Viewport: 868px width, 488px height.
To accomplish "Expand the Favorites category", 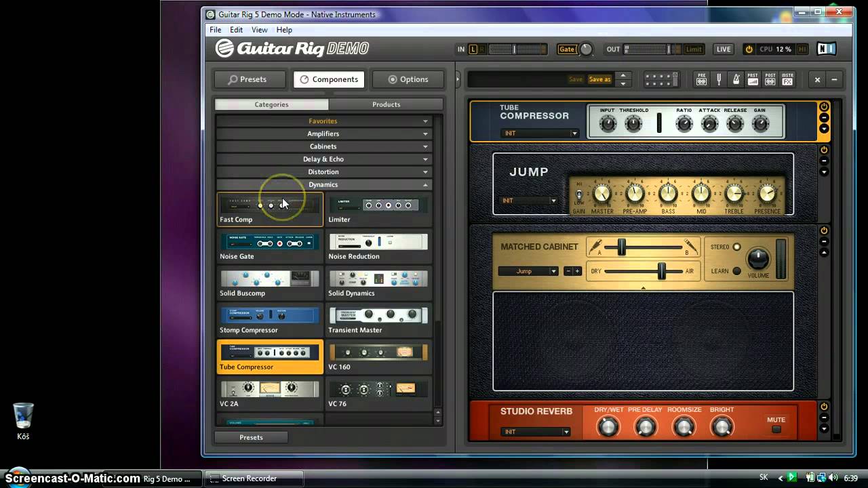I will tap(323, 121).
